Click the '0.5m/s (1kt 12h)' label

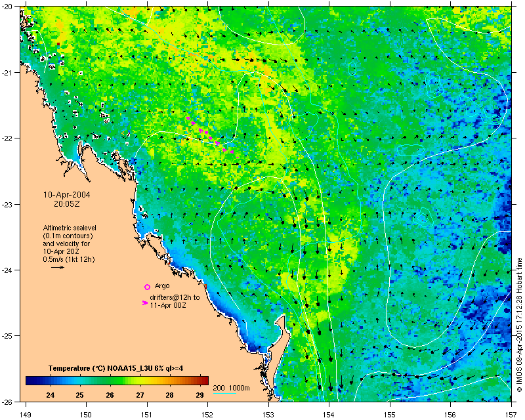coord(69,259)
